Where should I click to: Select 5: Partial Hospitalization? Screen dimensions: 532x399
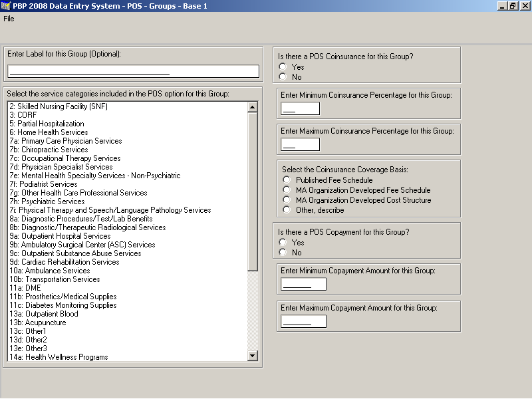[128, 124]
